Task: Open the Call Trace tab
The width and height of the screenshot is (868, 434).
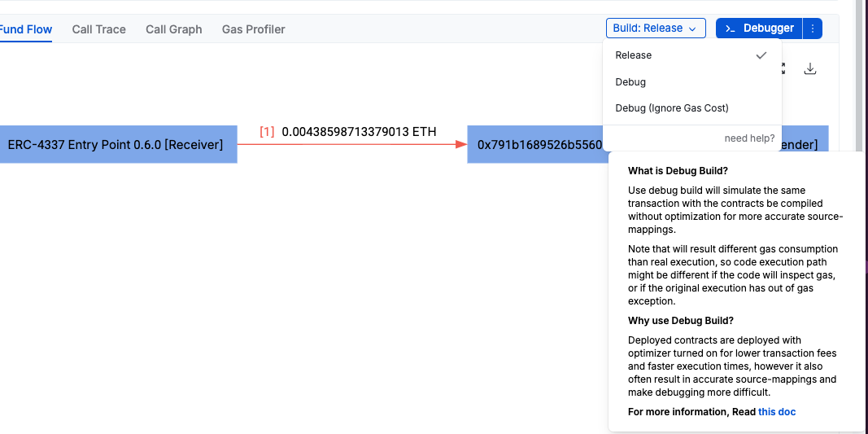Action: tap(98, 29)
